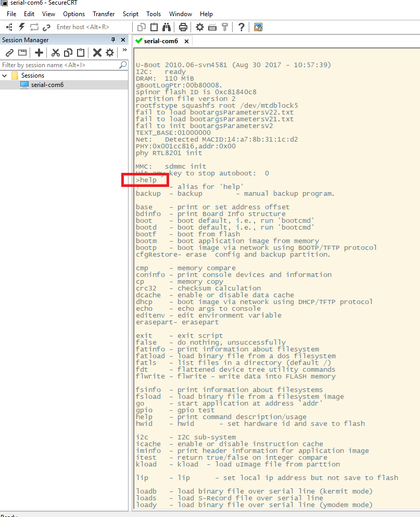Click the Help question mark icon
The height and width of the screenshot is (517, 420).
click(241, 27)
